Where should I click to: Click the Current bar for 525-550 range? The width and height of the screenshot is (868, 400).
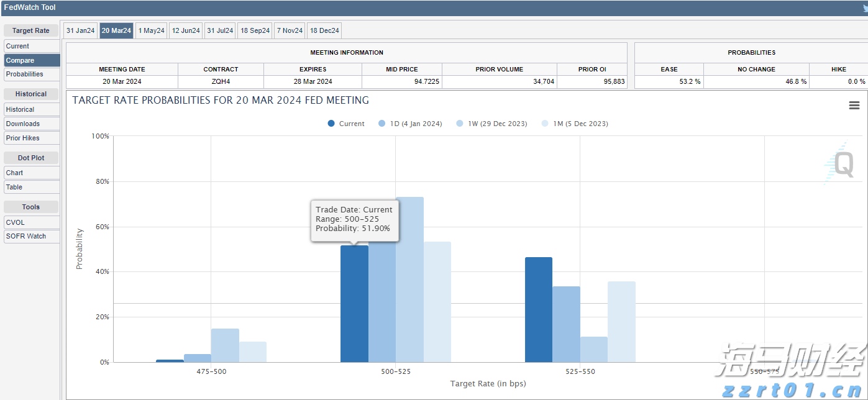click(x=538, y=311)
